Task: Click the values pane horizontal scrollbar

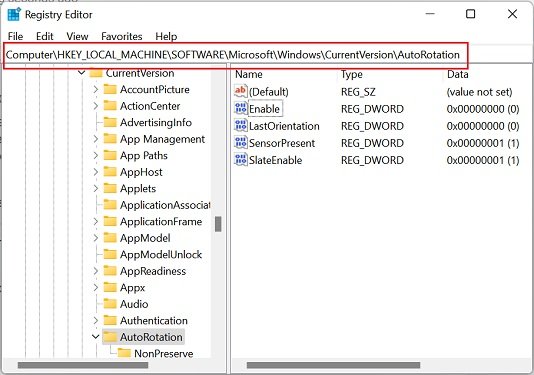Action: pos(333,365)
